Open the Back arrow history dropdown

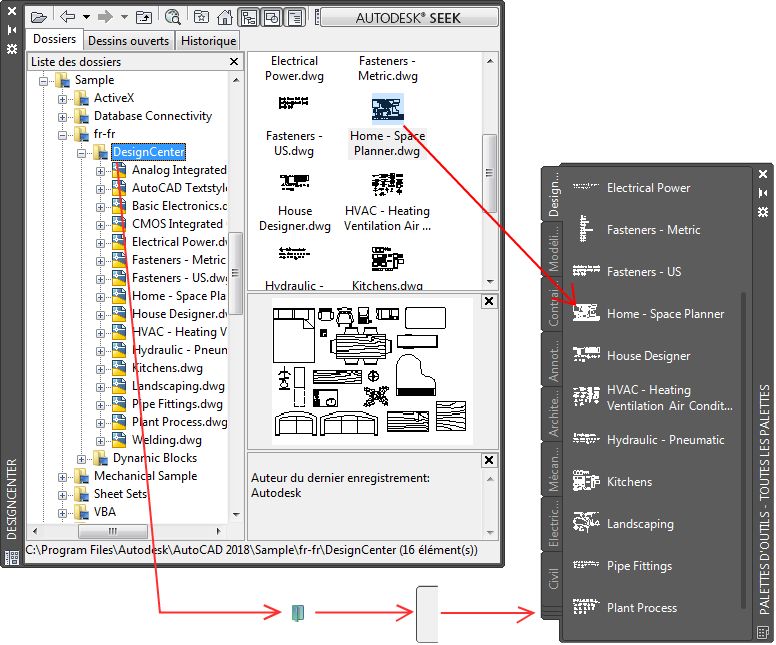pyautogui.click(x=87, y=17)
